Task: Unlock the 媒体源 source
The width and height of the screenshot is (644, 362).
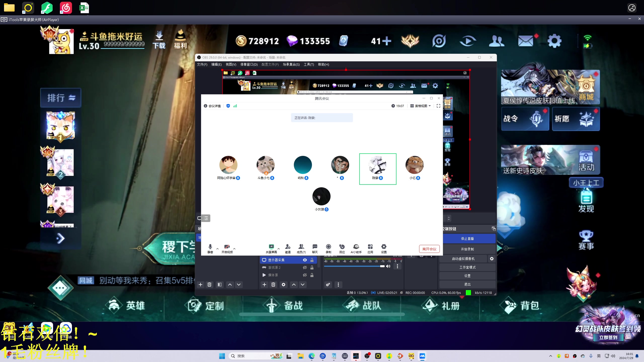Action: click(x=312, y=275)
